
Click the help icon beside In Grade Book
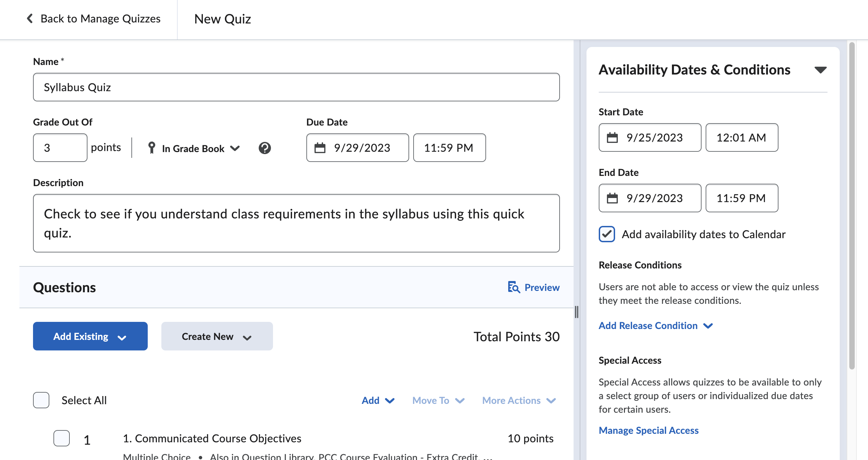click(265, 148)
